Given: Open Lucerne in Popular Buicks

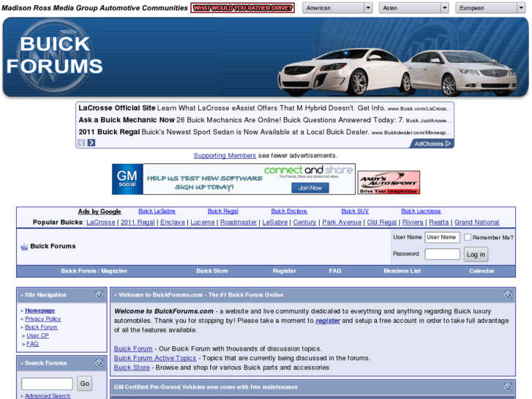Looking at the screenshot, I should (x=203, y=222).
